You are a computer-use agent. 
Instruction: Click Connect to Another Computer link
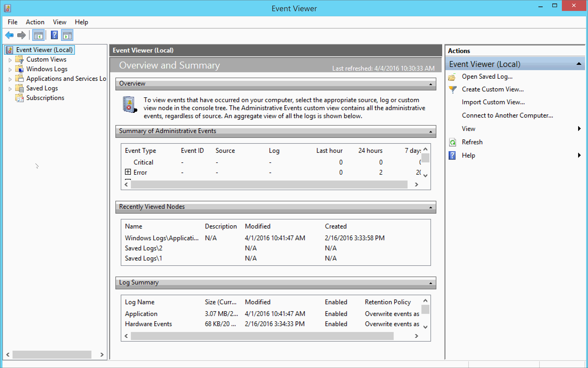point(507,115)
